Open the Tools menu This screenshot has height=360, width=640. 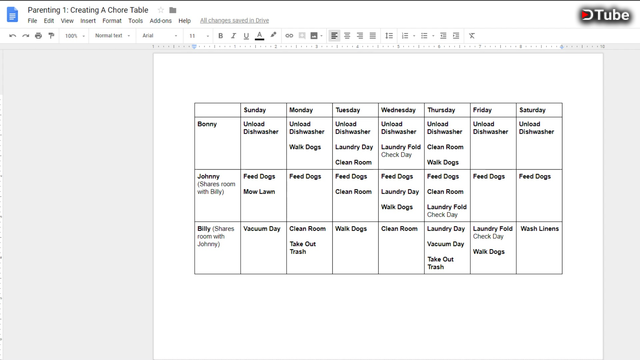pos(136,21)
